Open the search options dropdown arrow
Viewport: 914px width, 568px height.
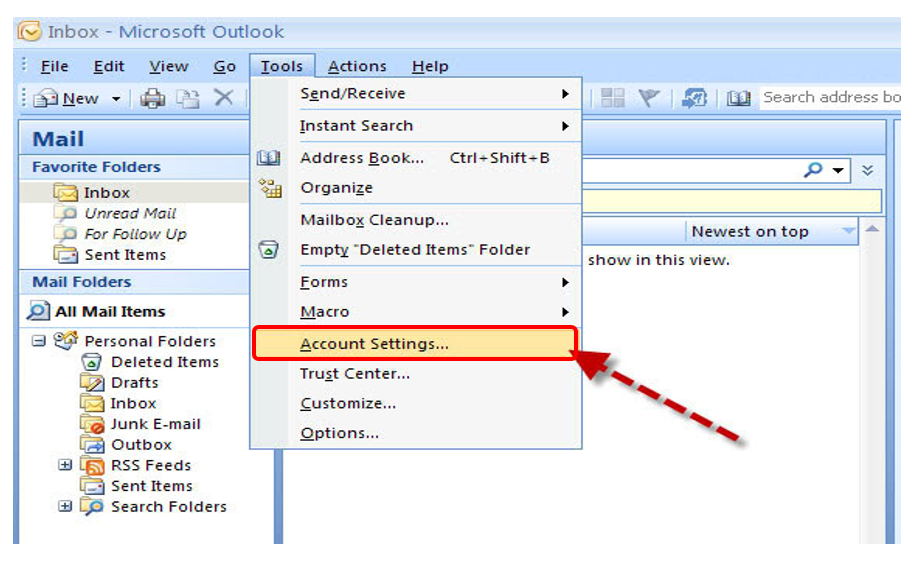(838, 170)
